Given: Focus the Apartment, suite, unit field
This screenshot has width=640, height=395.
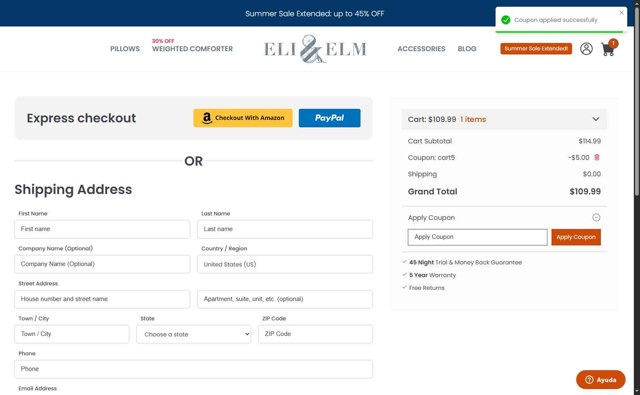Looking at the screenshot, I should (x=285, y=299).
